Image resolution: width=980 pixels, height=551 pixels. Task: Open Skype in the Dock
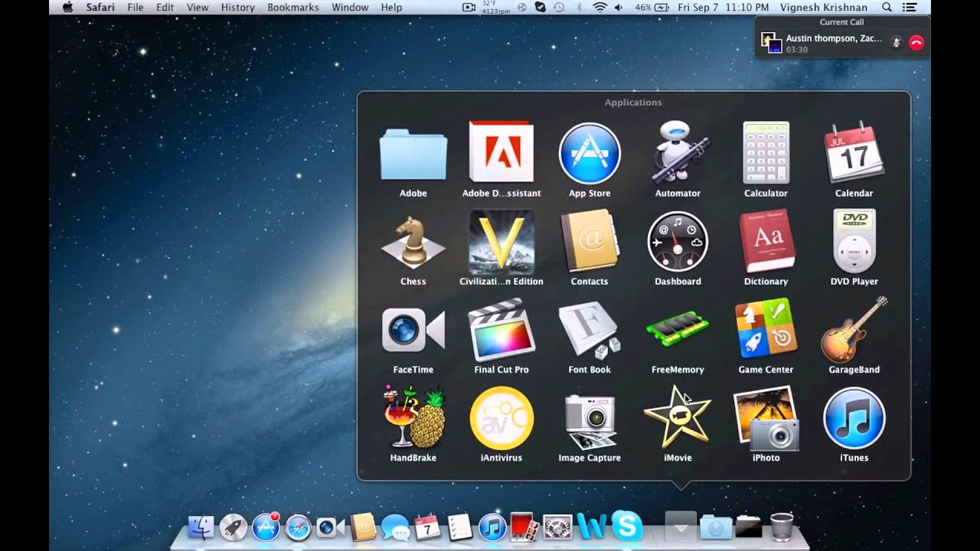tap(627, 527)
